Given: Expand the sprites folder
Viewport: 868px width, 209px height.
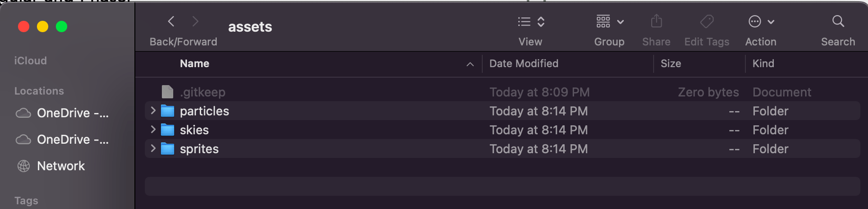Looking at the screenshot, I should tap(153, 148).
